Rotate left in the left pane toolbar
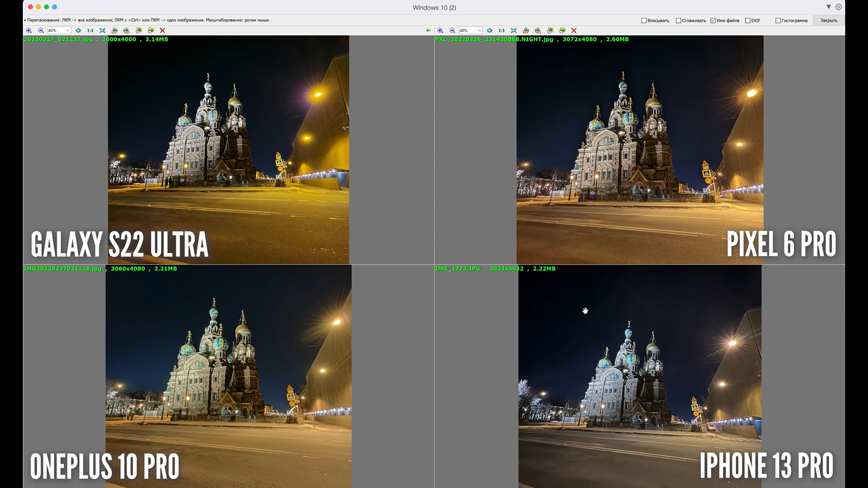This screenshot has width=868, height=488. click(114, 30)
